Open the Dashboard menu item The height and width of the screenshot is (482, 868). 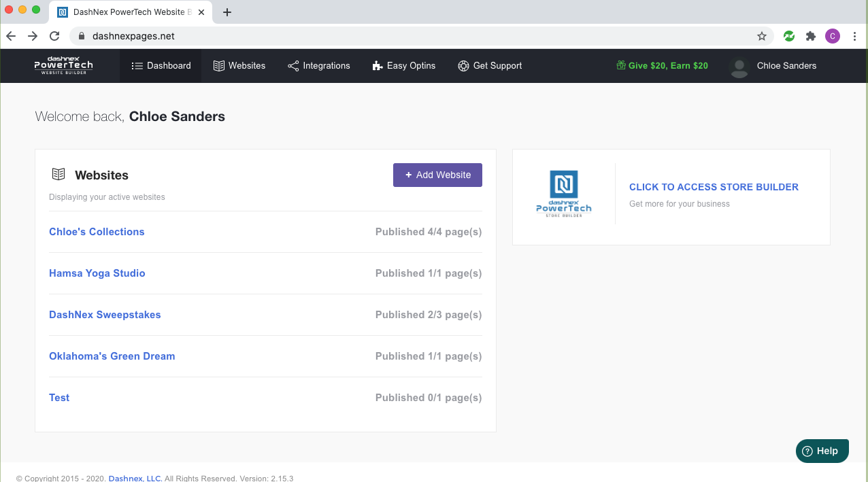coord(161,66)
